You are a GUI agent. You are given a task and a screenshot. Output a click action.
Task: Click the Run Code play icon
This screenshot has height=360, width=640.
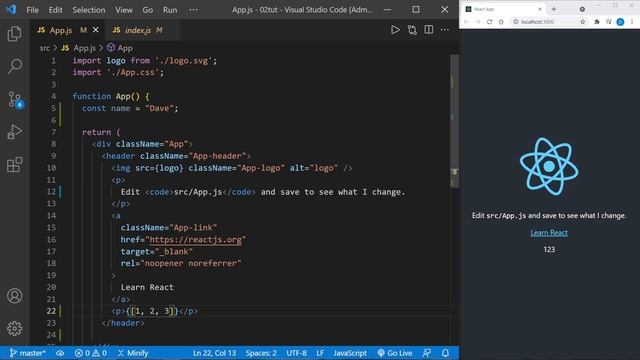(x=395, y=30)
